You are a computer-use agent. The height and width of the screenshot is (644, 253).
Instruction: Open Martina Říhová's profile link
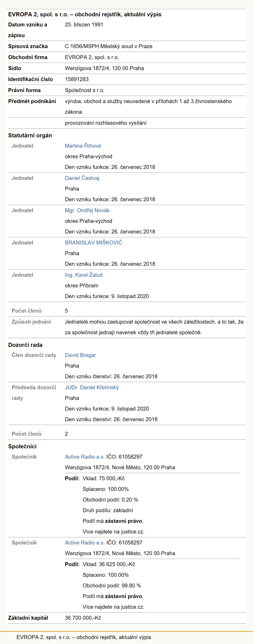point(83,146)
